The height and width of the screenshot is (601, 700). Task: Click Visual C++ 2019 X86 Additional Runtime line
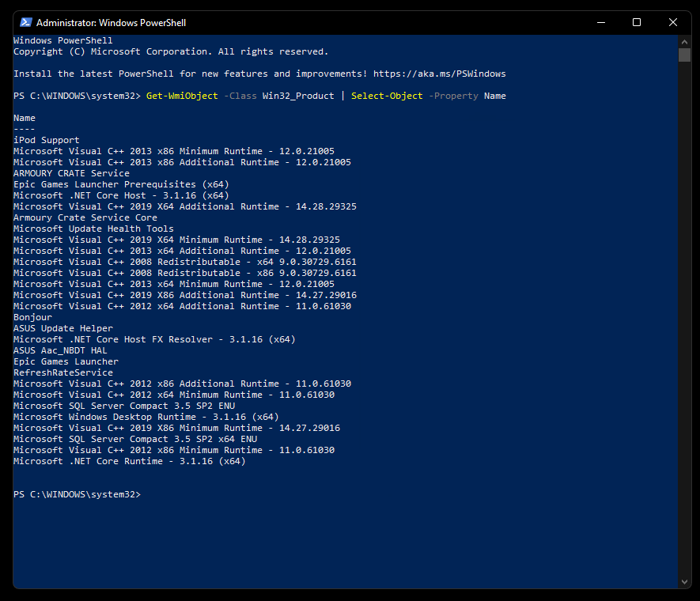coord(185,296)
